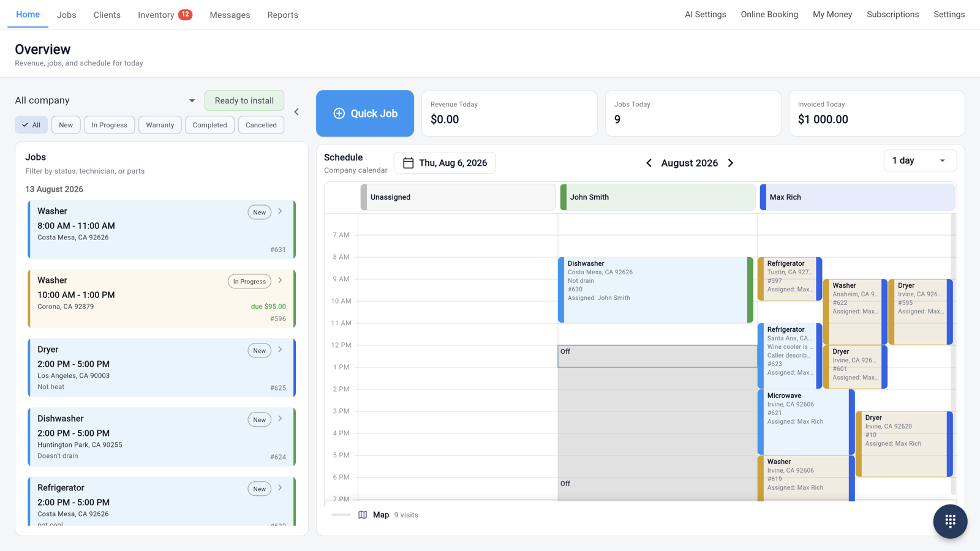980x551 pixels.
Task: Open Dryer #10 schedule event
Action: tap(904, 444)
